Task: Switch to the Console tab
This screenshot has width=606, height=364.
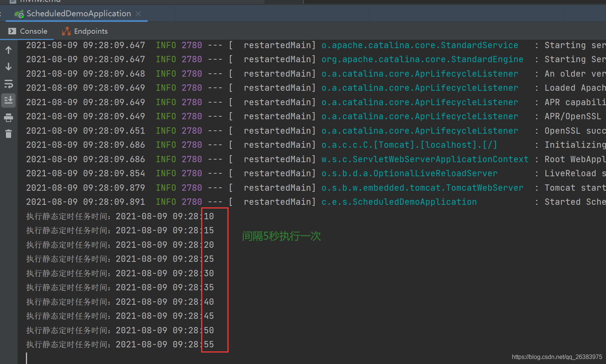Action: pyautogui.click(x=28, y=31)
